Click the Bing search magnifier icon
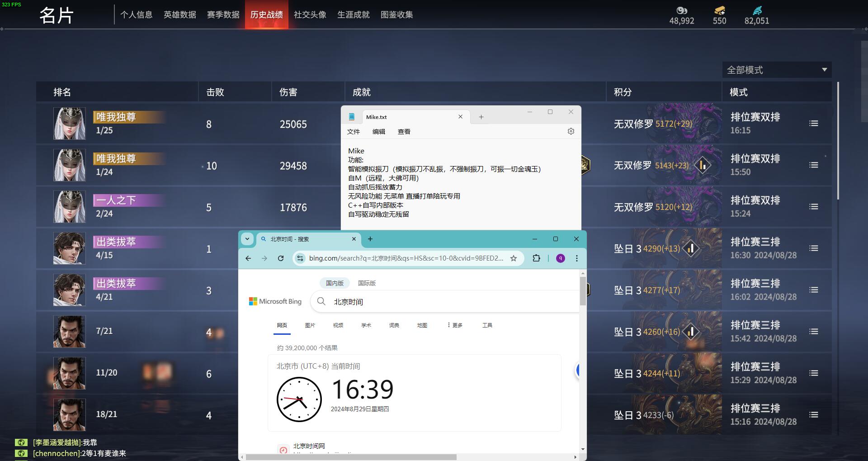This screenshot has width=868, height=461. tap(321, 301)
